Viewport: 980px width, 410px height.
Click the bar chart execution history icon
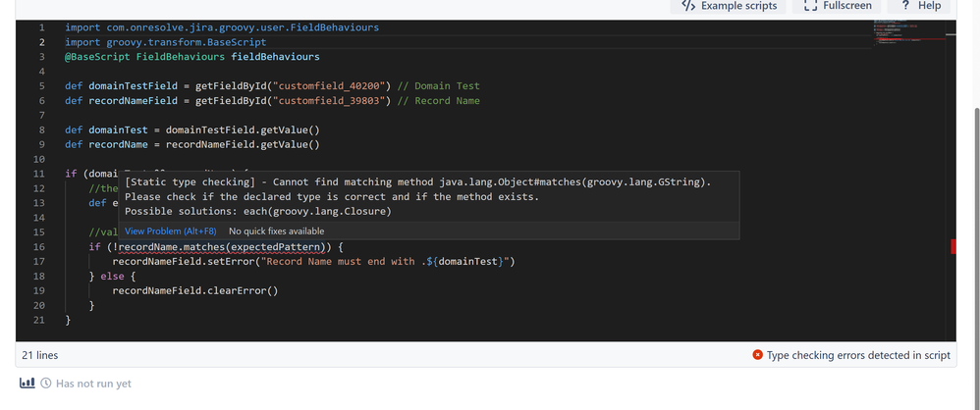point(27,384)
